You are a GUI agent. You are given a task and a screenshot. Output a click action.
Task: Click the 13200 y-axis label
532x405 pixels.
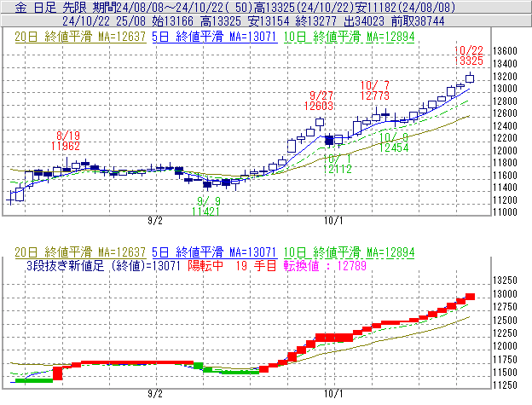505,77
